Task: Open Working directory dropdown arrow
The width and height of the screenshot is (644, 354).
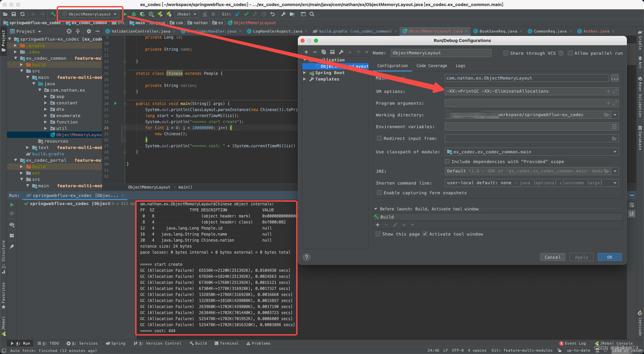Action: pyautogui.click(x=615, y=115)
